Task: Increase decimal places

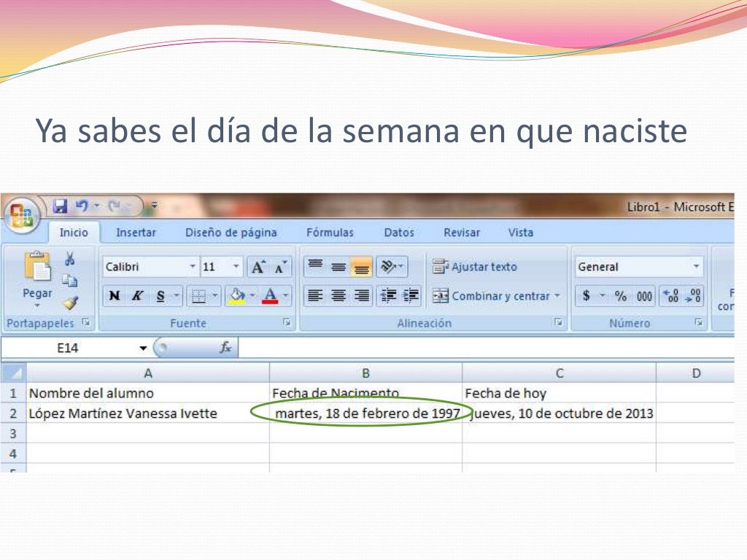Action: coord(671,296)
